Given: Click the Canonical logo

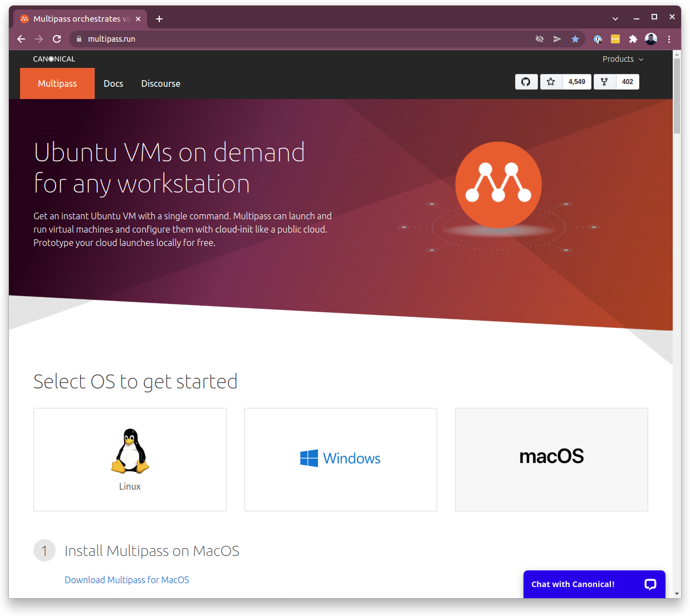Looking at the screenshot, I should point(54,59).
